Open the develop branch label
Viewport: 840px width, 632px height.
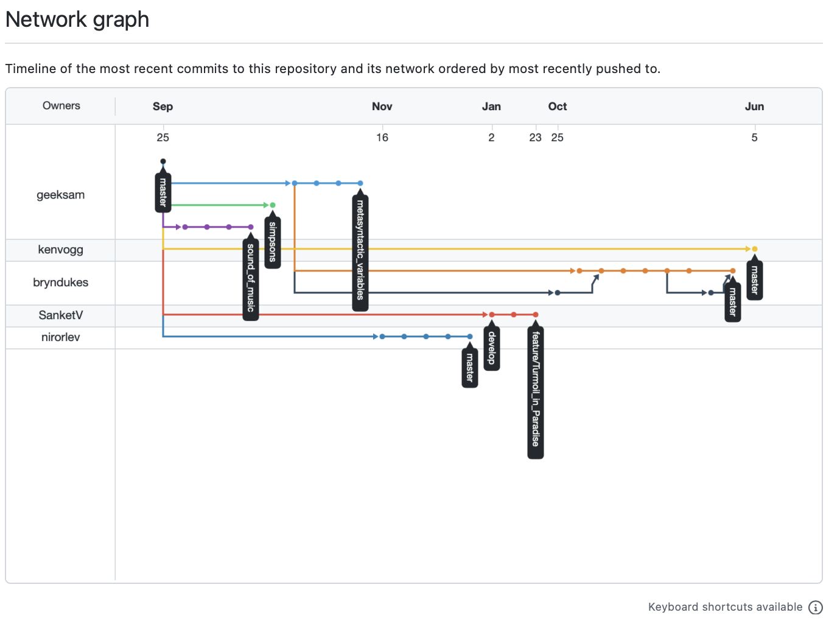coord(492,349)
